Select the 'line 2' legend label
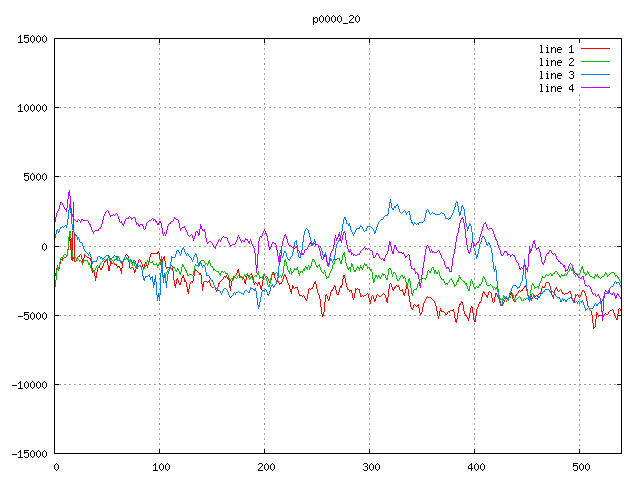This screenshot has width=640, height=480. (x=557, y=62)
